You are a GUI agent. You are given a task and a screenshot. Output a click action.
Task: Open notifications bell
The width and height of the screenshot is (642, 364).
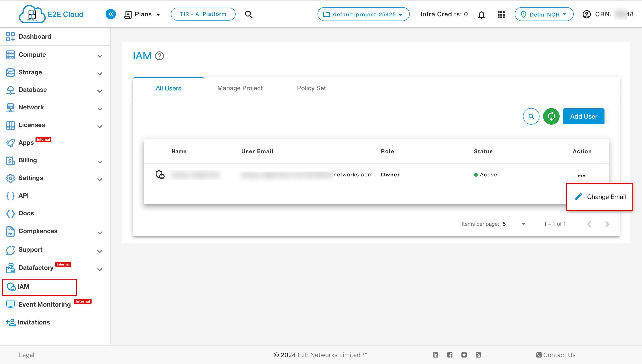tap(481, 15)
